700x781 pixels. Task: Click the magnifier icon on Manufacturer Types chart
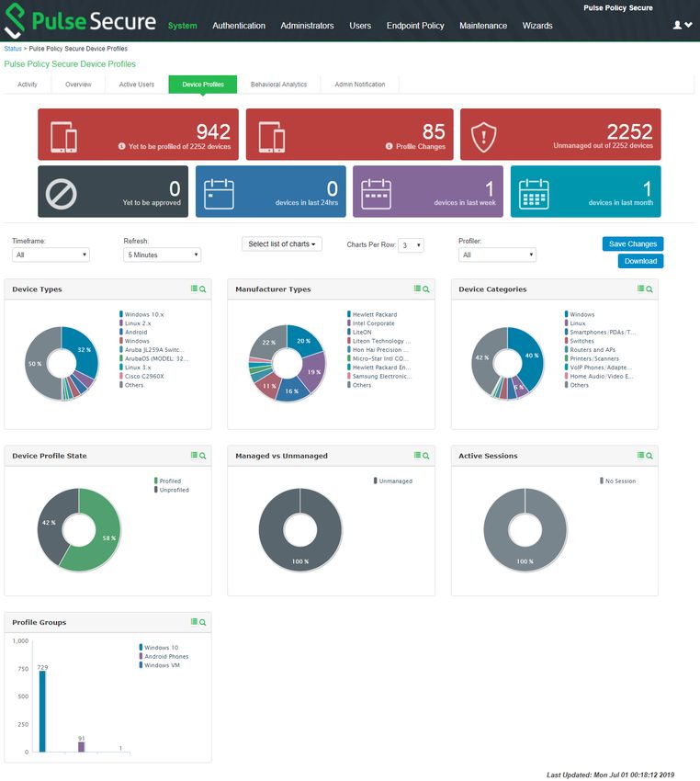click(x=425, y=289)
